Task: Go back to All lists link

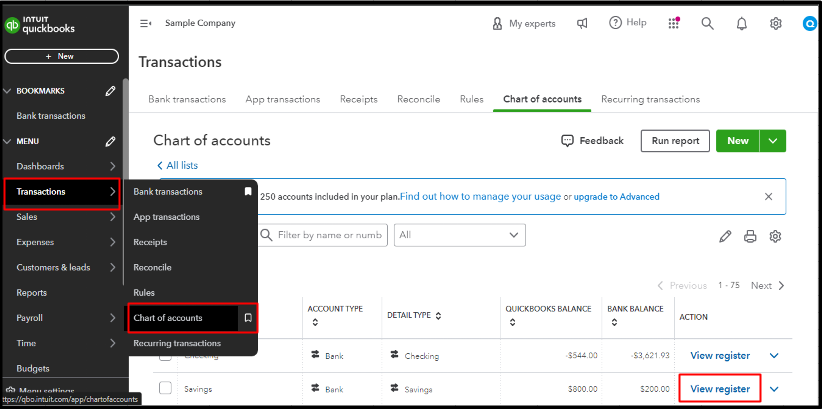Action: 177,166
